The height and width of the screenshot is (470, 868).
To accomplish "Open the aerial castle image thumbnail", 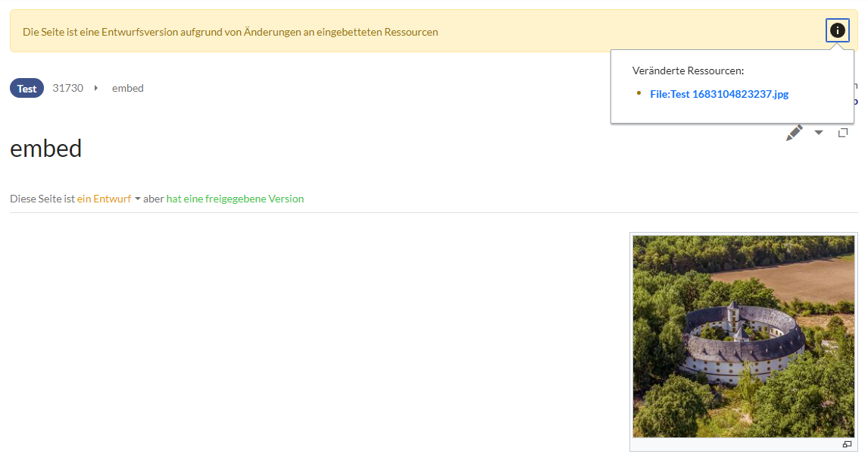I will (744, 337).
